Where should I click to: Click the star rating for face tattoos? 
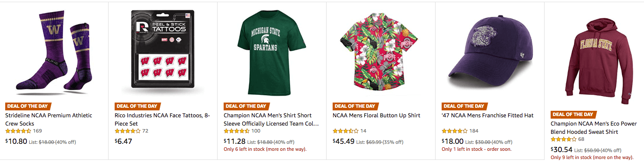tap(128, 131)
